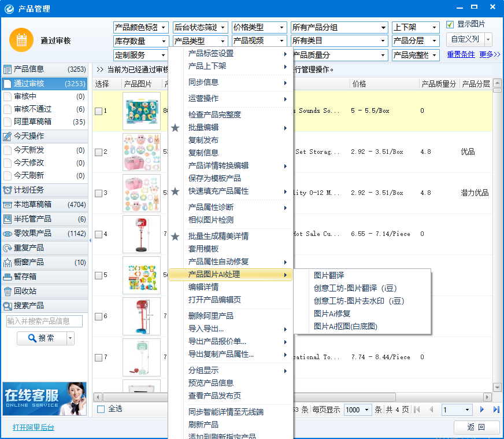Image resolution: width=504 pixels, height=439 pixels.
Task: Click the 重复产品 icon in sidebar
Action: click(8, 248)
